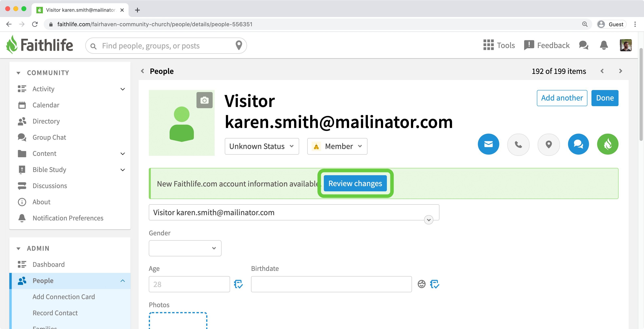Click the visitor profile photo placeholder
Screen dimensions: 644x329
[x=182, y=123]
